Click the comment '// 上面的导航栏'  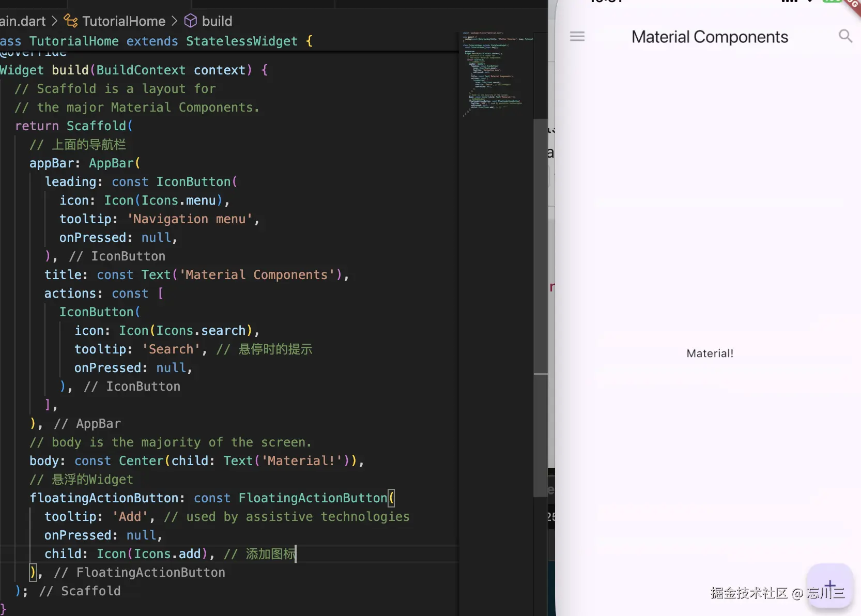[x=78, y=145]
